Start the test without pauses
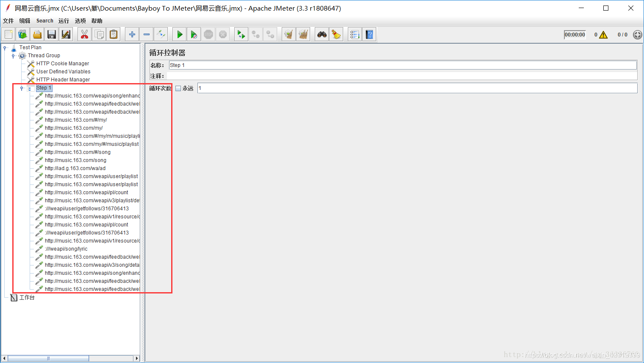Screen dimensions: 644x363 194,34
